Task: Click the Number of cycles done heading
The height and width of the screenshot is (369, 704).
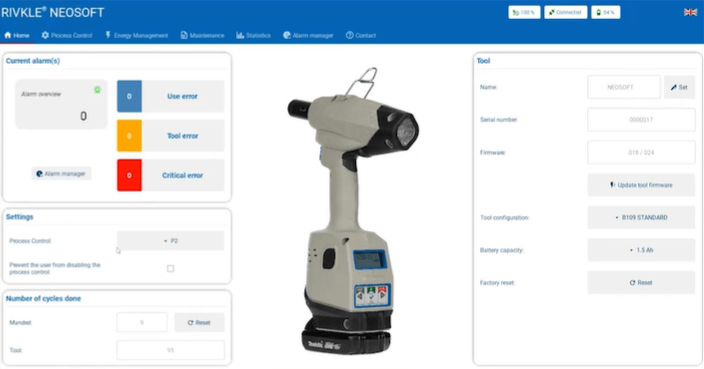Action: coord(43,299)
